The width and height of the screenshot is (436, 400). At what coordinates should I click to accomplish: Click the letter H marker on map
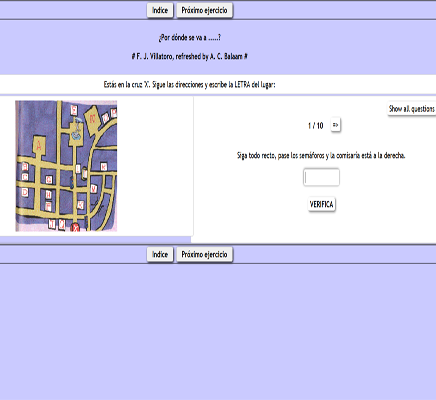pos(48,194)
